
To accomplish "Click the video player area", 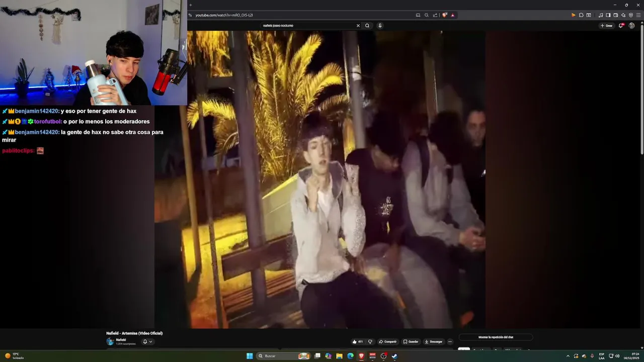I will (x=320, y=179).
